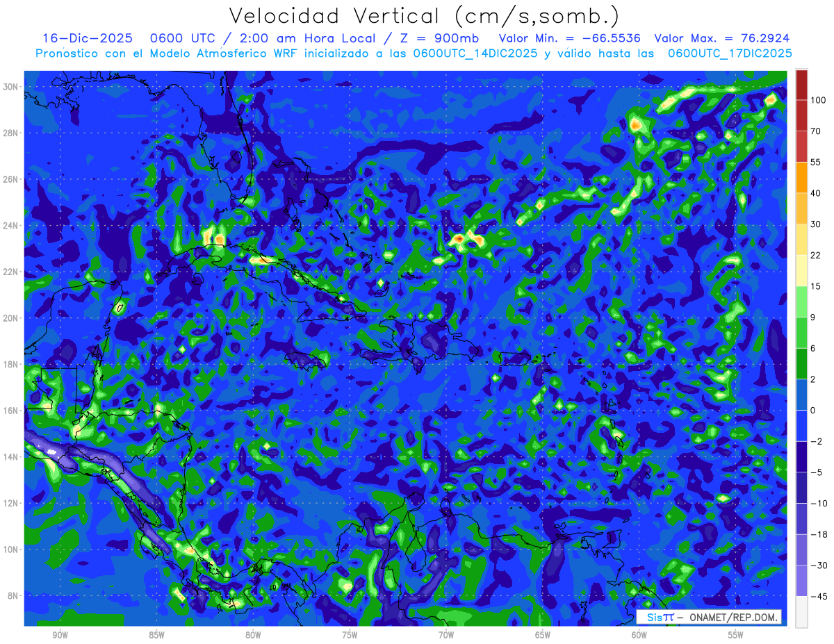Click the "0600UTC_17DIC2025" valid-until text
Image resolution: width=834 pixels, height=644 pixels.
(730, 53)
